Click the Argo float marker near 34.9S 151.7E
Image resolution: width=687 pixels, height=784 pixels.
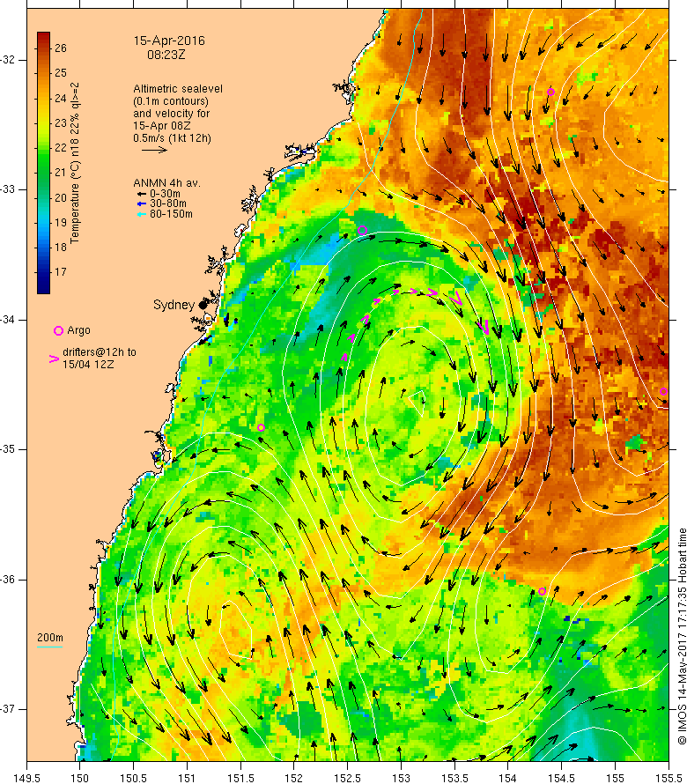point(261,427)
